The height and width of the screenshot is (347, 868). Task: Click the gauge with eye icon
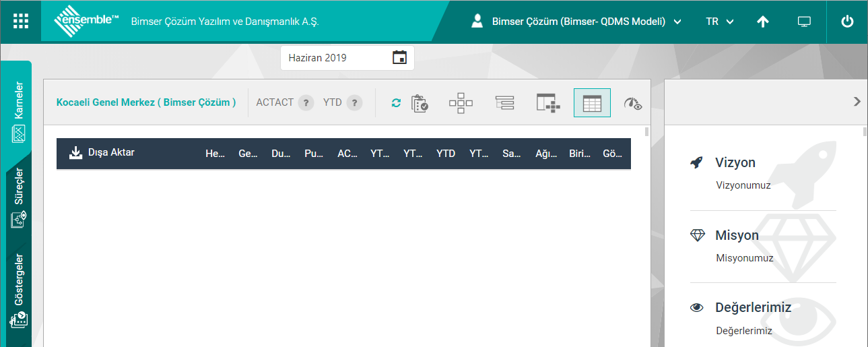pos(633,104)
